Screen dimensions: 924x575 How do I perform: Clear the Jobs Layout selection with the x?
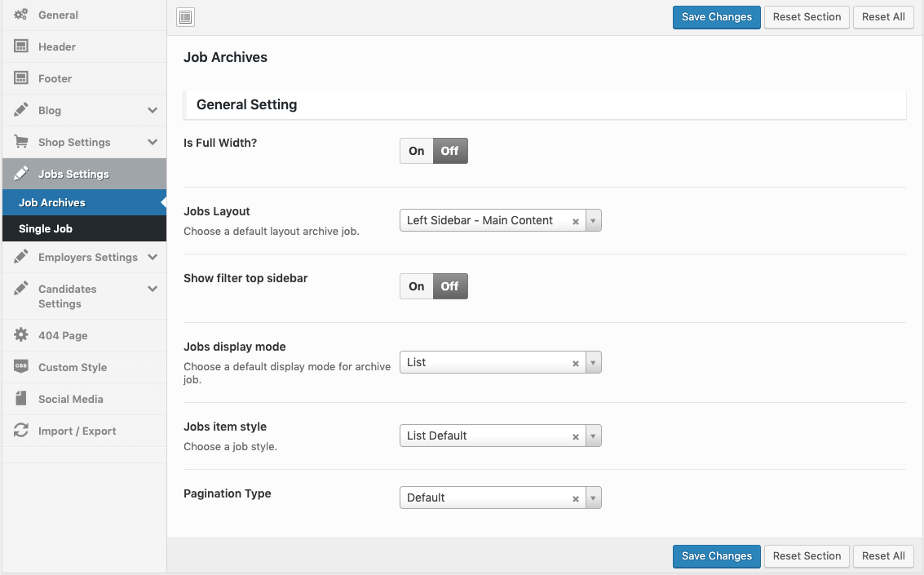coord(576,221)
